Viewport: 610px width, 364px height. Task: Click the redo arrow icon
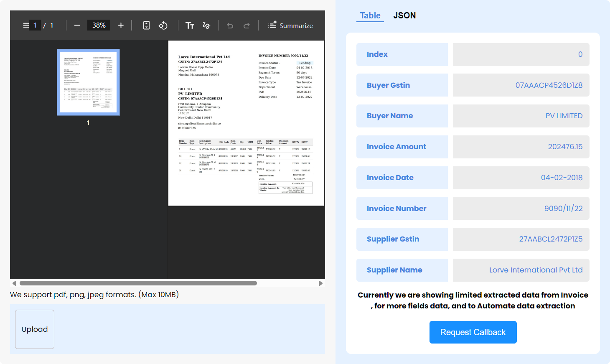click(247, 25)
